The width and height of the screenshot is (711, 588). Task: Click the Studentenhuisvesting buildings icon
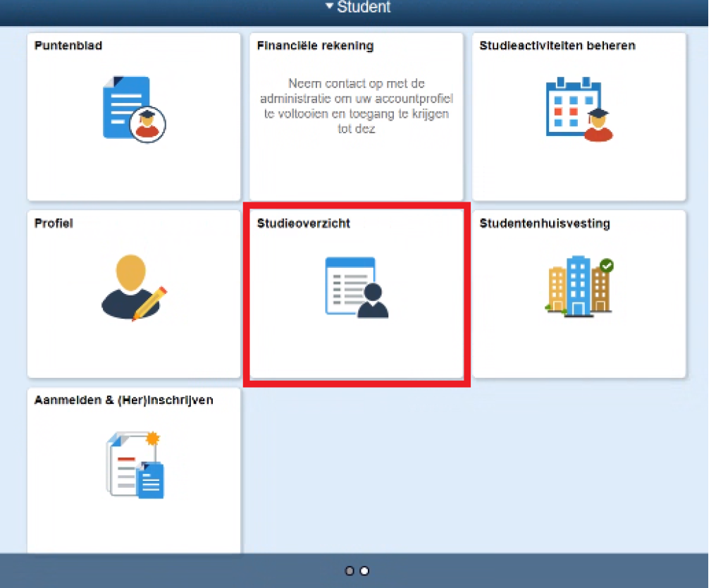point(579,286)
